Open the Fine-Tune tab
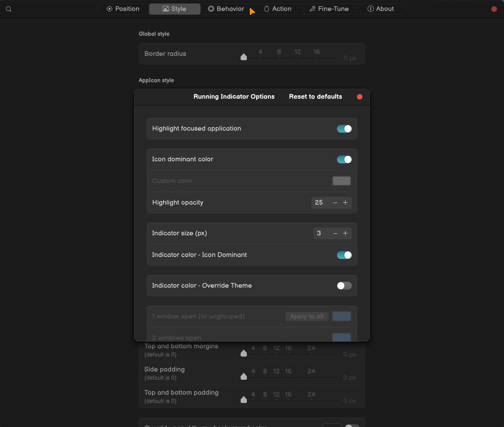The width and height of the screenshot is (504, 427). tap(329, 9)
